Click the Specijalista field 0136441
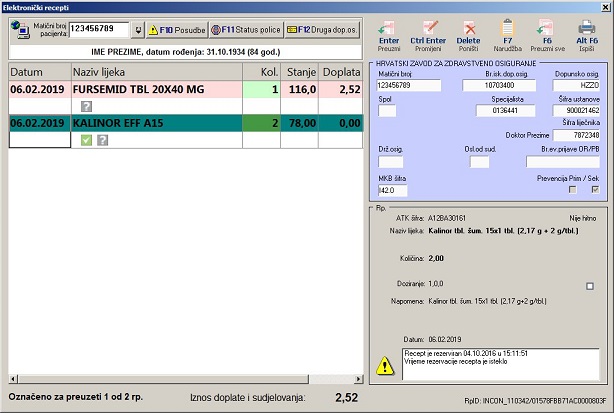 coord(505,110)
